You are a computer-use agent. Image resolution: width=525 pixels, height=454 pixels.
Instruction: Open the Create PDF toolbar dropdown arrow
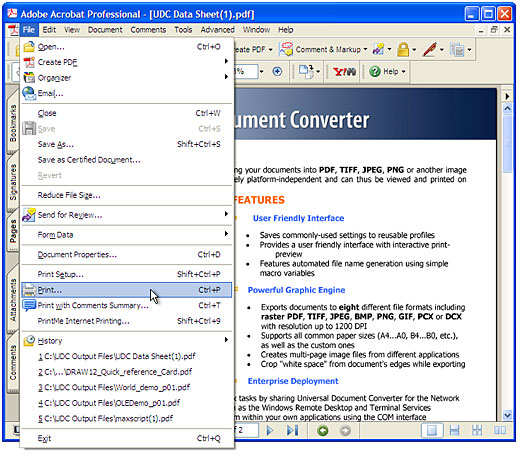tap(271, 50)
